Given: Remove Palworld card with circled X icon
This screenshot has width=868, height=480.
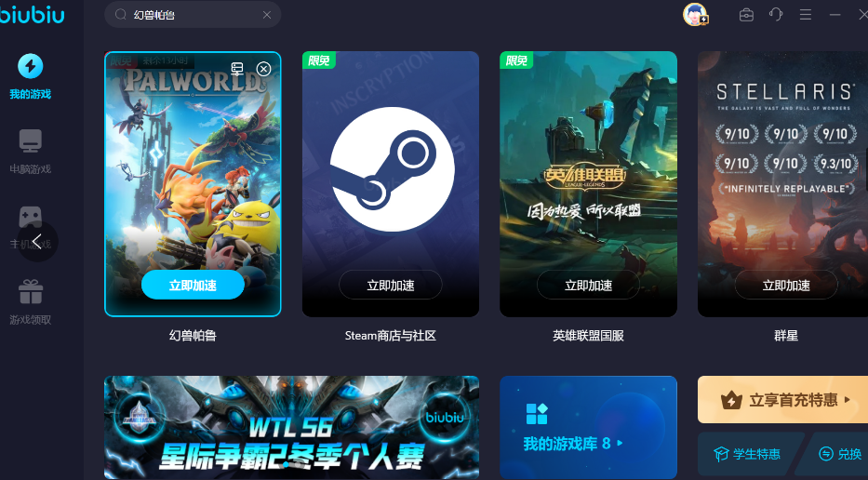Looking at the screenshot, I should 263,69.
